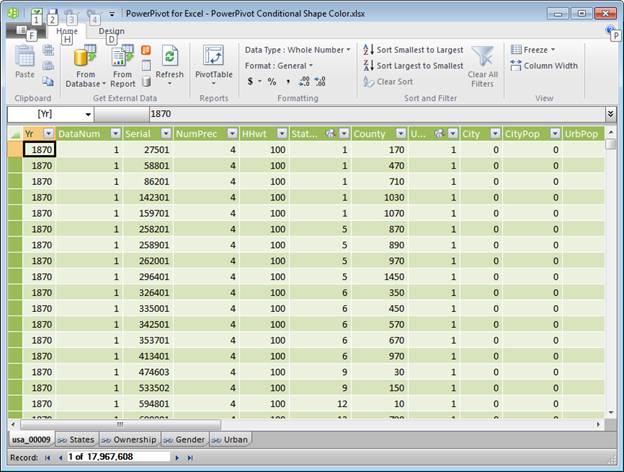Click the Column Width button
Screen dimensions: 624x472
(x=544, y=66)
